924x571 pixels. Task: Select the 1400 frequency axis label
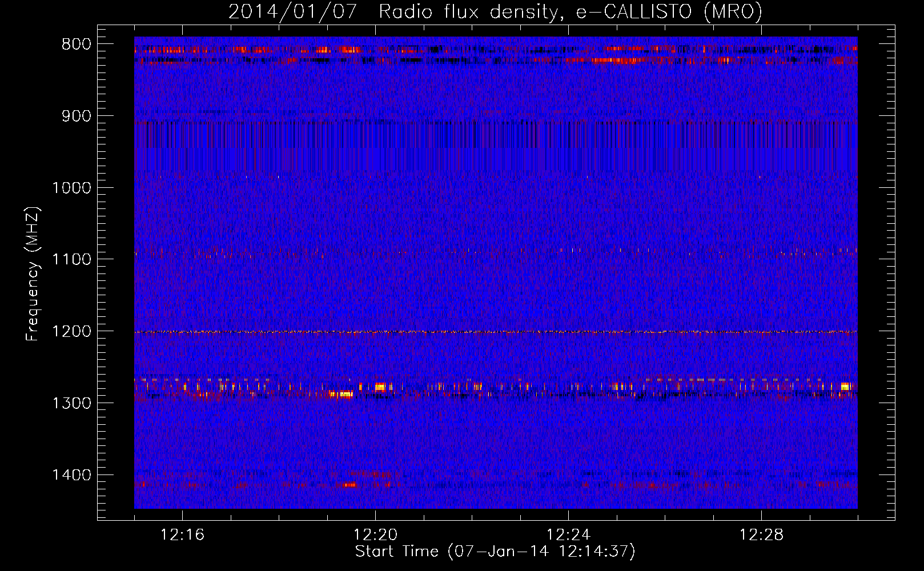[71, 475]
